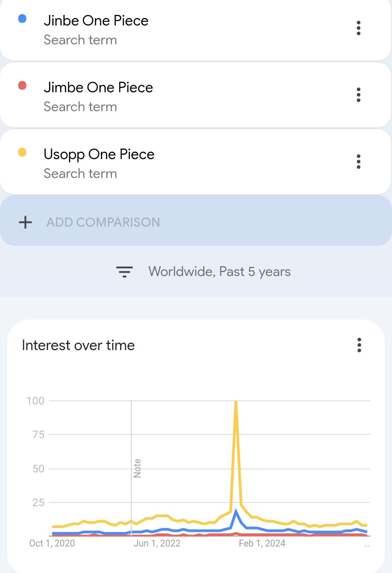
Task: Edit the Jimbe One Piece search term
Action: click(x=98, y=88)
